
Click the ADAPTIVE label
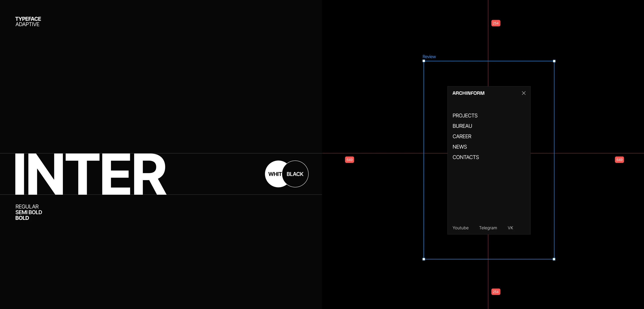click(27, 25)
